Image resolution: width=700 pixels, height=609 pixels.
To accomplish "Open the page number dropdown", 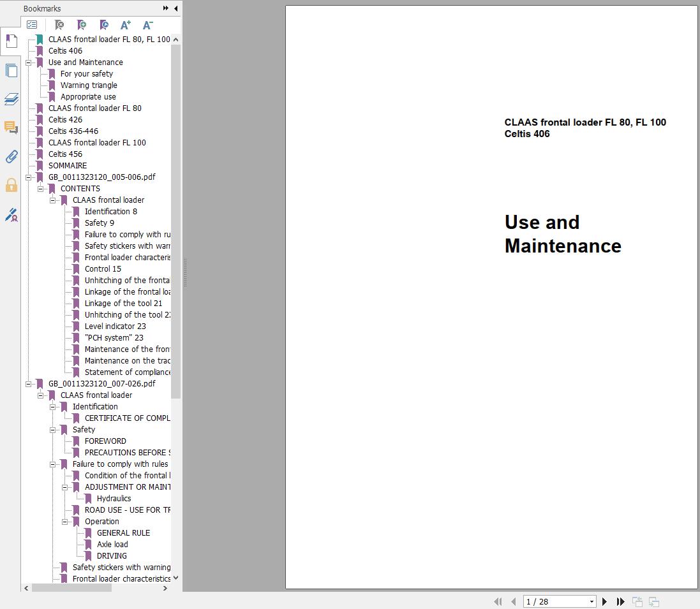I will 592,601.
